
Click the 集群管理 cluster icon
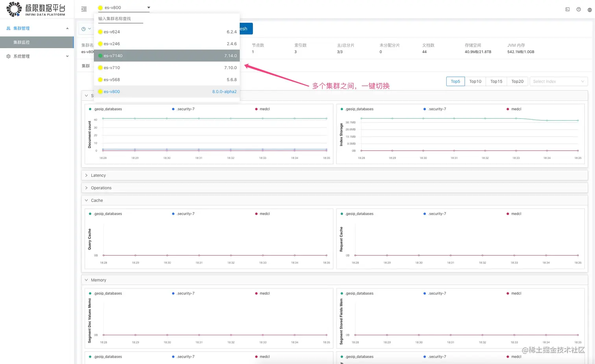pyautogui.click(x=8, y=28)
